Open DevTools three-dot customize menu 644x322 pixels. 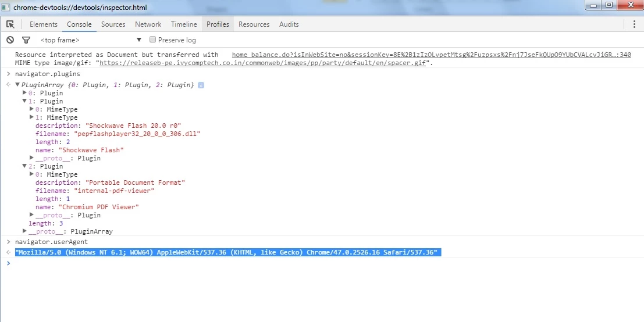634,24
